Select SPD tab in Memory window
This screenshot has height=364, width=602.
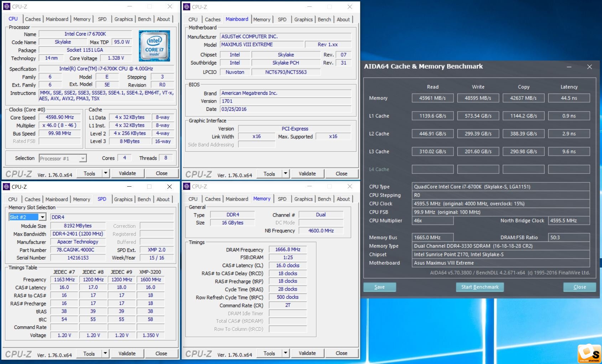click(x=282, y=199)
